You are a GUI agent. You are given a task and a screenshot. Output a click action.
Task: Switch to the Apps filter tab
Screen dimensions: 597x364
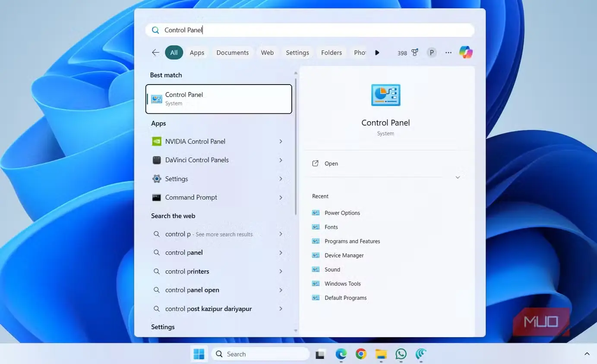click(x=197, y=53)
